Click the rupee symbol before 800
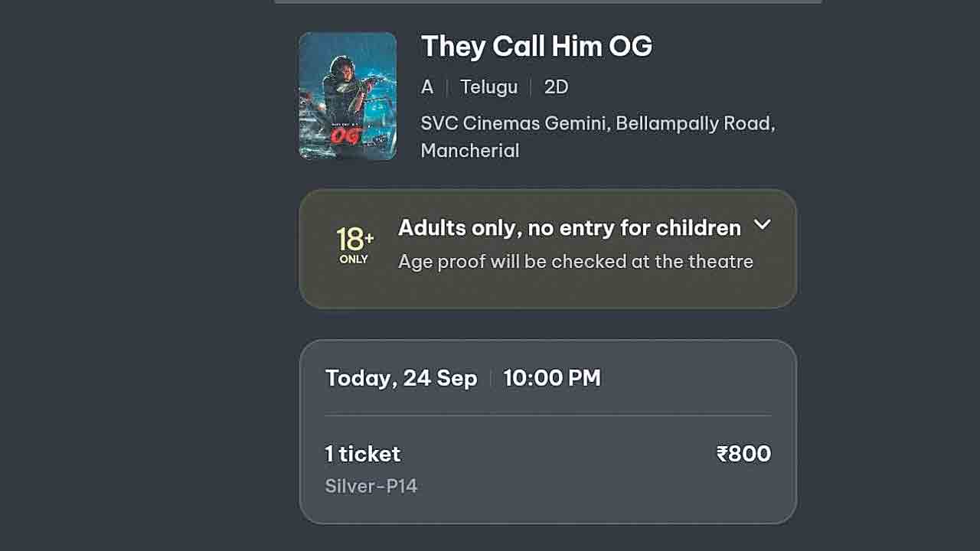 pos(721,454)
